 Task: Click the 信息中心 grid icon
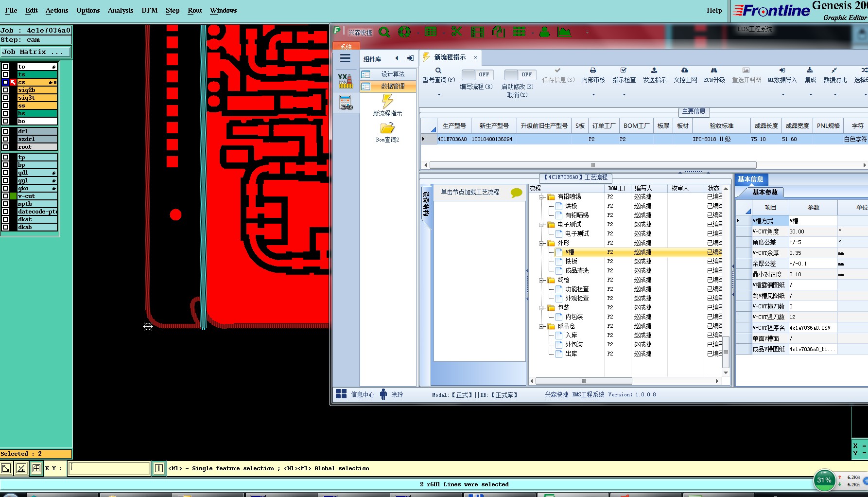[x=341, y=394]
